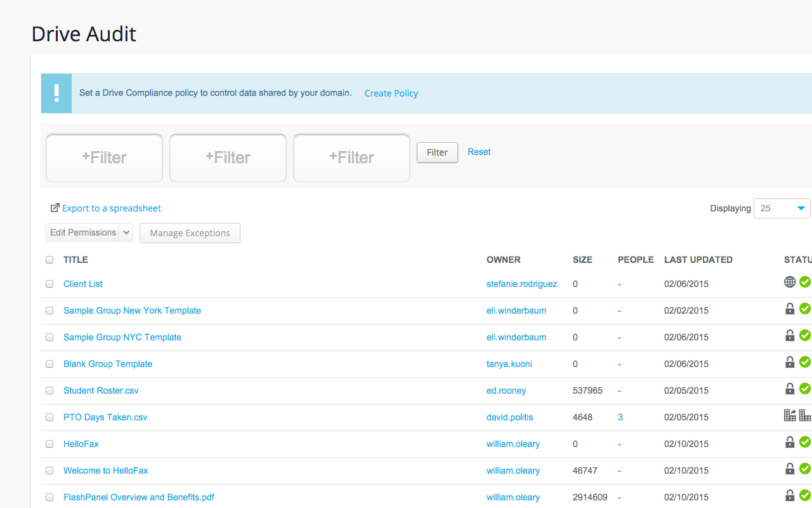Viewport: 812px width, 508px height.
Task: Click lock icon for Welcome to HelloFax
Action: [x=790, y=469]
